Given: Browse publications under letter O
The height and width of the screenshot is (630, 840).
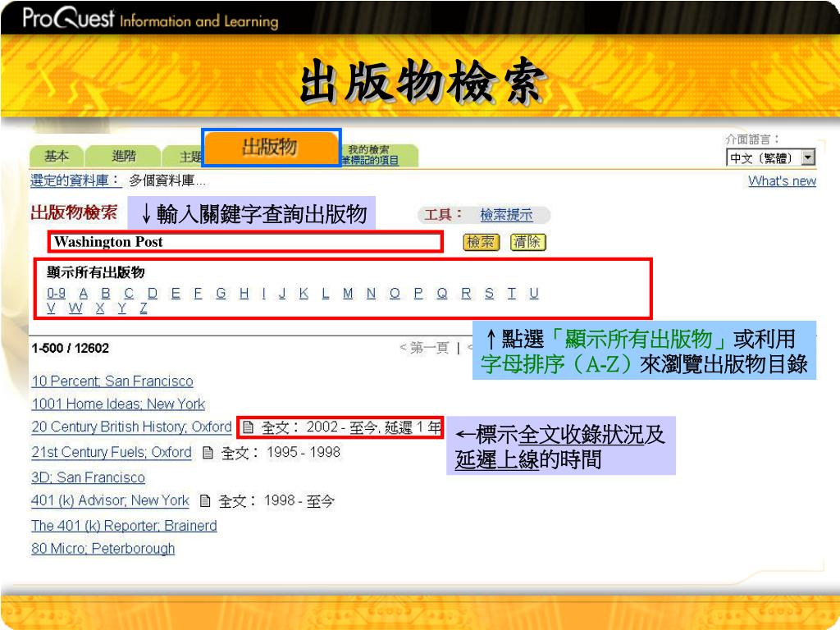Looking at the screenshot, I should click(395, 293).
